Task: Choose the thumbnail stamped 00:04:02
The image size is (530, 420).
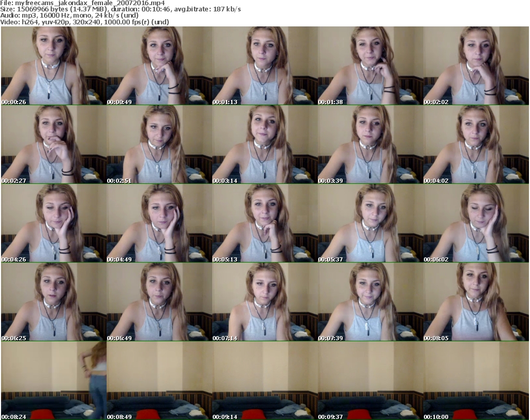Action: 476,144
